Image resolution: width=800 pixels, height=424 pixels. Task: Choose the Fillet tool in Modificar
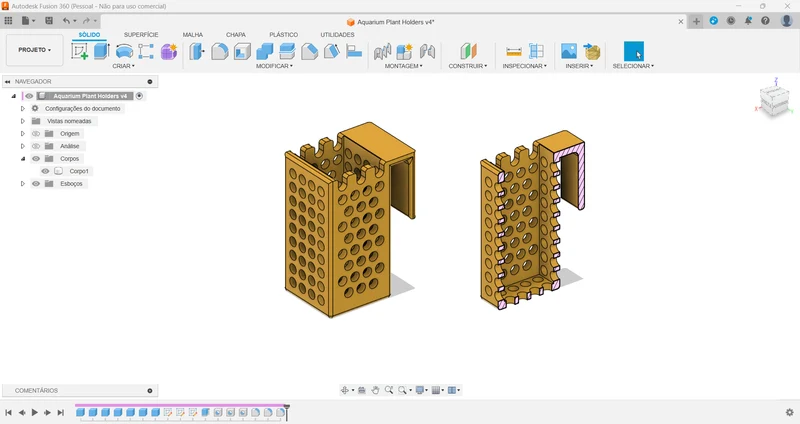pyautogui.click(x=219, y=51)
